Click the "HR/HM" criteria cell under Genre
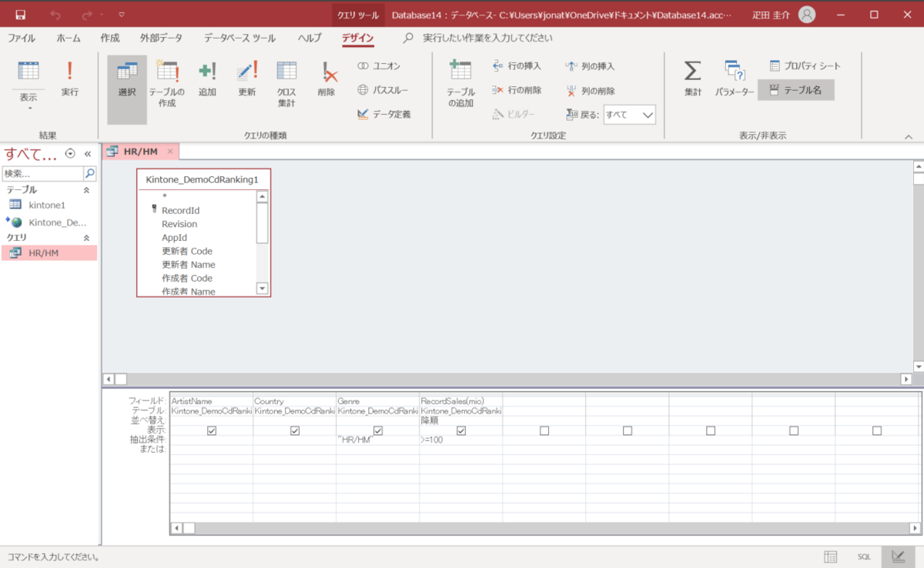The height and width of the screenshot is (568, 924). click(x=377, y=440)
